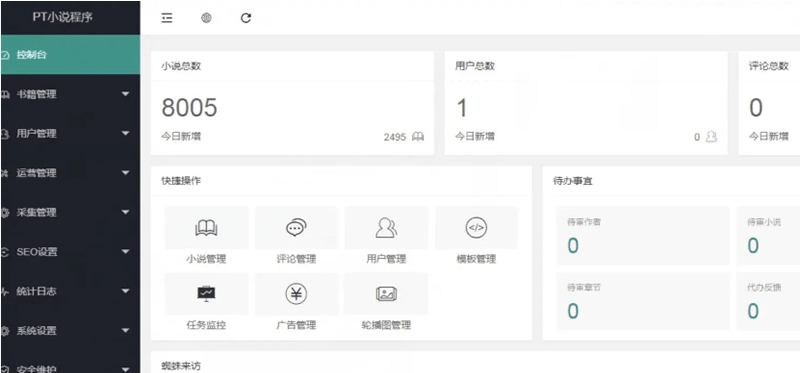
Task: Open 任务监控 monitor shortcut icon
Action: tap(206, 294)
